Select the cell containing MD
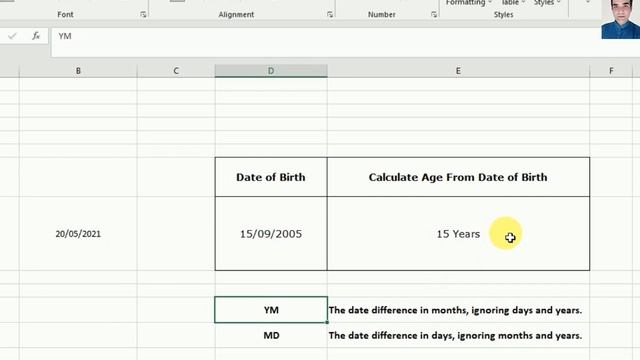 [271, 336]
